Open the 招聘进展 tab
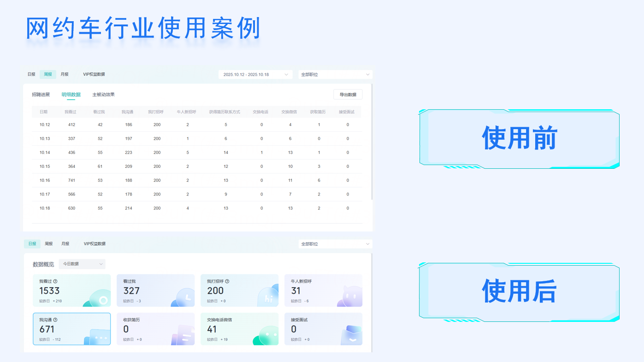Viewport: 644px width, 362px height. click(41, 95)
